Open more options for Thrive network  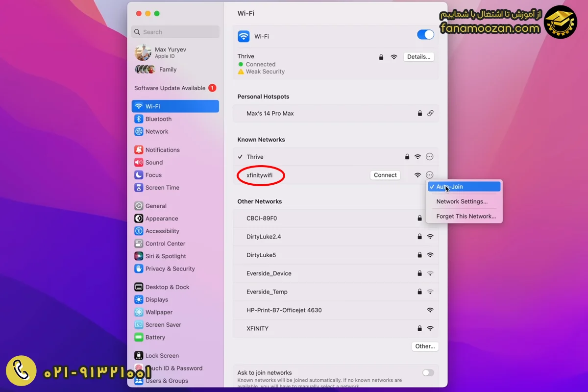(x=430, y=157)
